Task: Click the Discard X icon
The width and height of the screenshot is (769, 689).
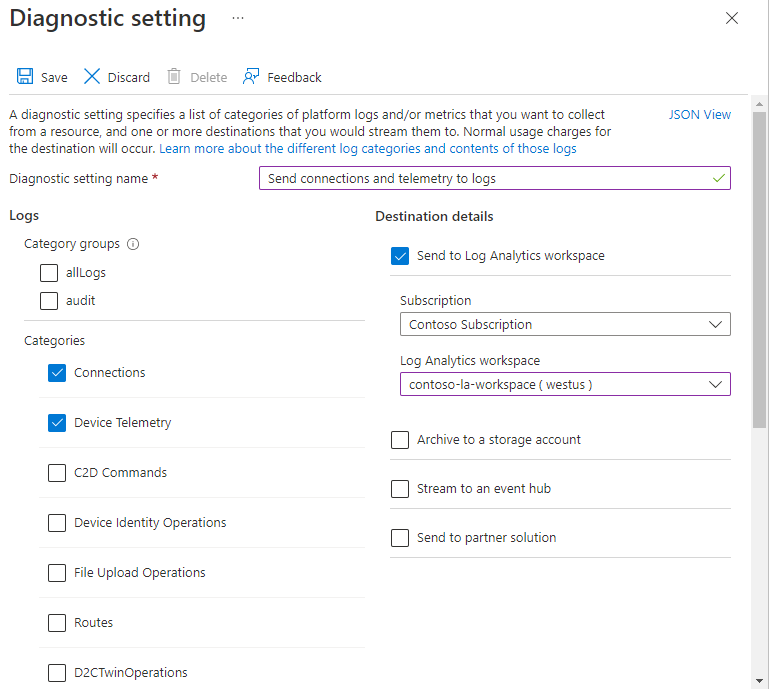Action: point(92,77)
